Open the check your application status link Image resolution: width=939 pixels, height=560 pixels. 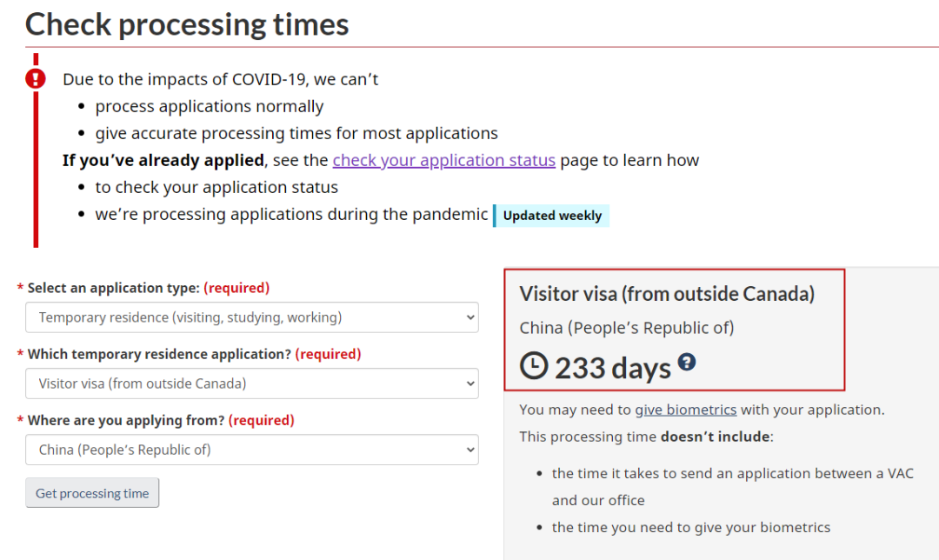tap(443, 161)
